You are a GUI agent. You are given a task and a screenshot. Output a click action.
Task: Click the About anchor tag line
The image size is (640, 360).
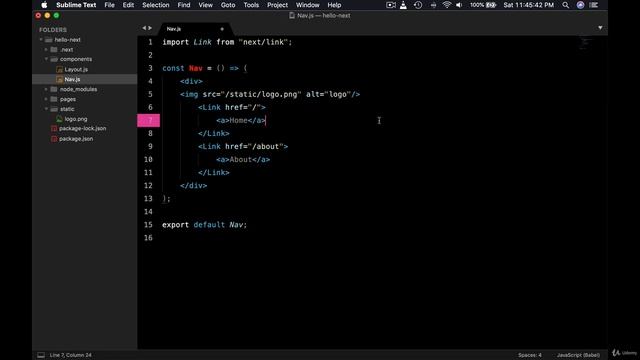(x=243, y=160)
